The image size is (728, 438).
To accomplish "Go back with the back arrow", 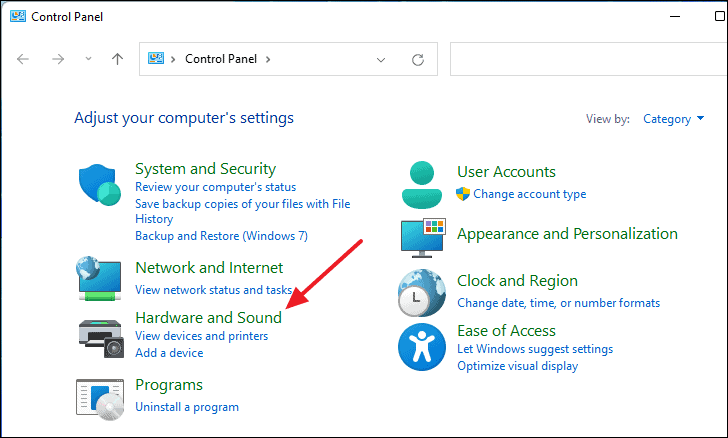I will point(23,59).
